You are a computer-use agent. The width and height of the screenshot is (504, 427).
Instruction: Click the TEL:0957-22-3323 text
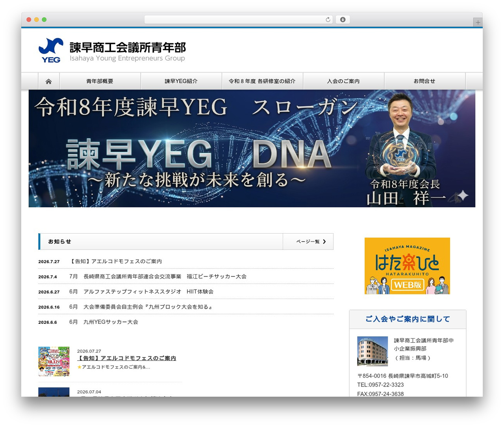380,385
